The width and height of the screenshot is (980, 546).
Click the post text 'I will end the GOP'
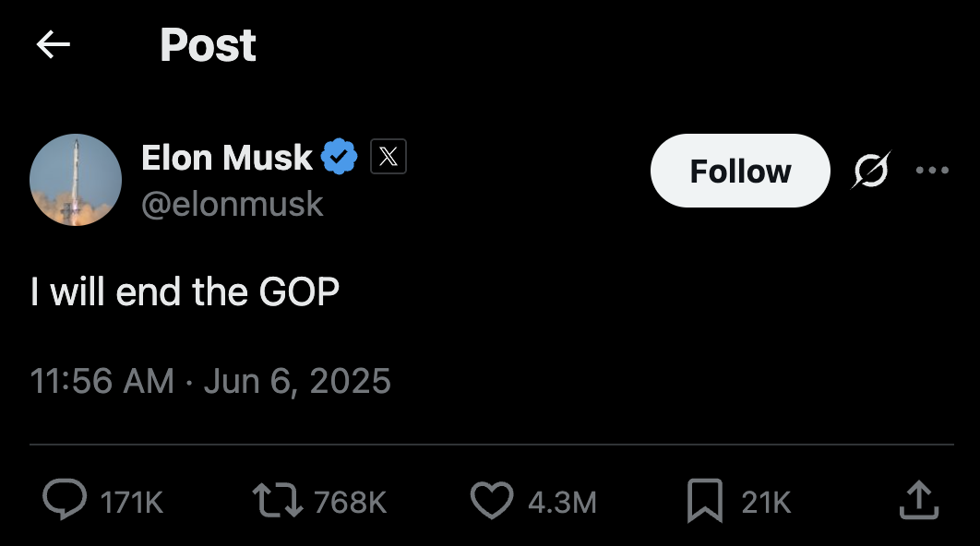[185, 291]
